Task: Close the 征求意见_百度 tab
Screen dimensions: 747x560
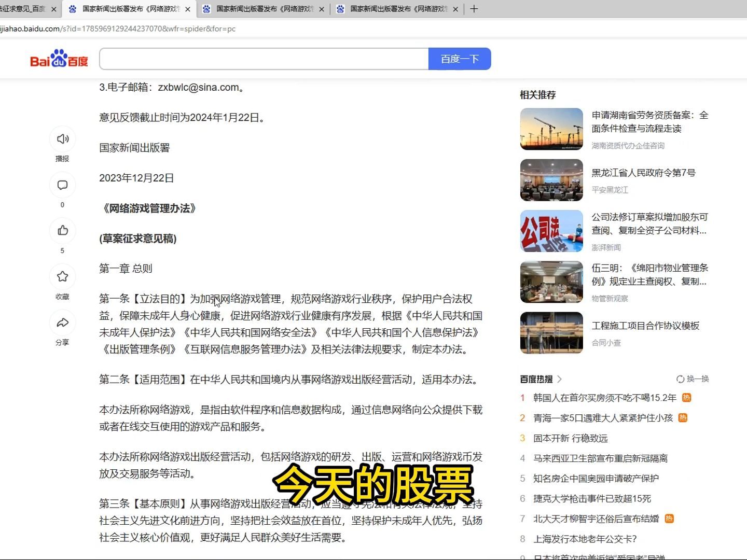Action: point(53,9)
